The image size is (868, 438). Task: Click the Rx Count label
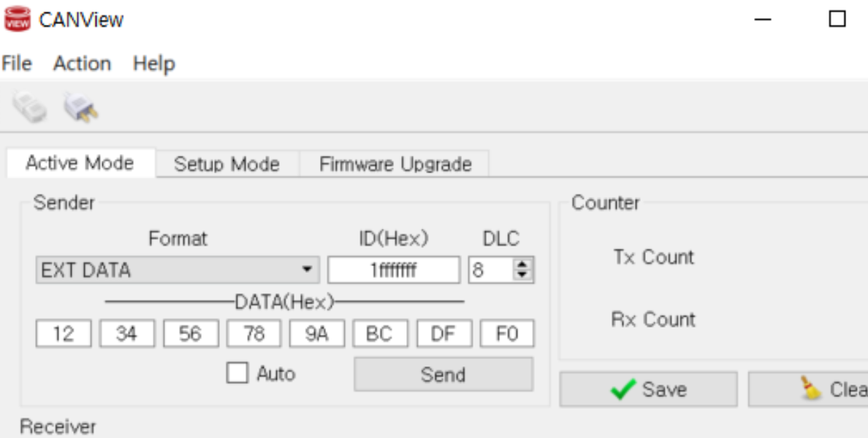point(653,320)
